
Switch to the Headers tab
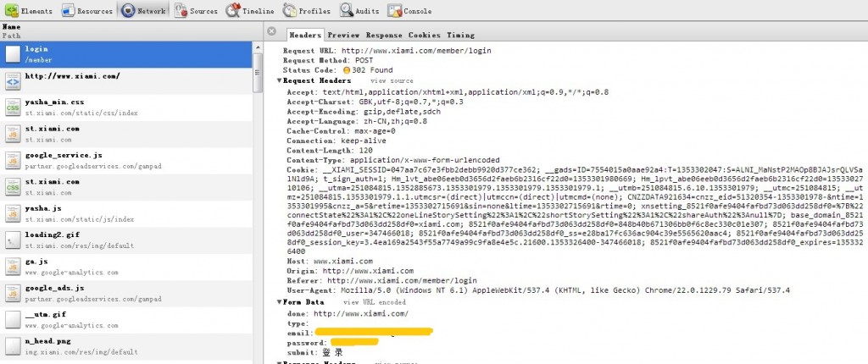[305, 35]
